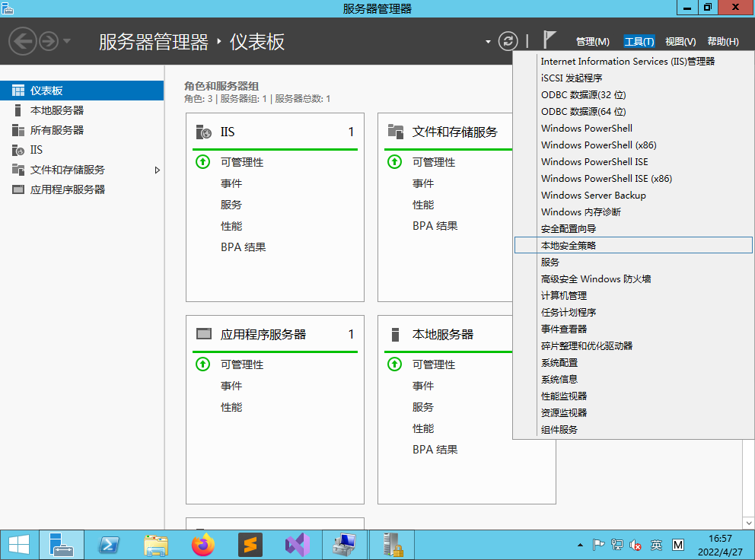Image resolution: width=755 pixels, height=560 pixels.
Task: Open Visual Studio from the taskbar
Action: tap(297, 545)
